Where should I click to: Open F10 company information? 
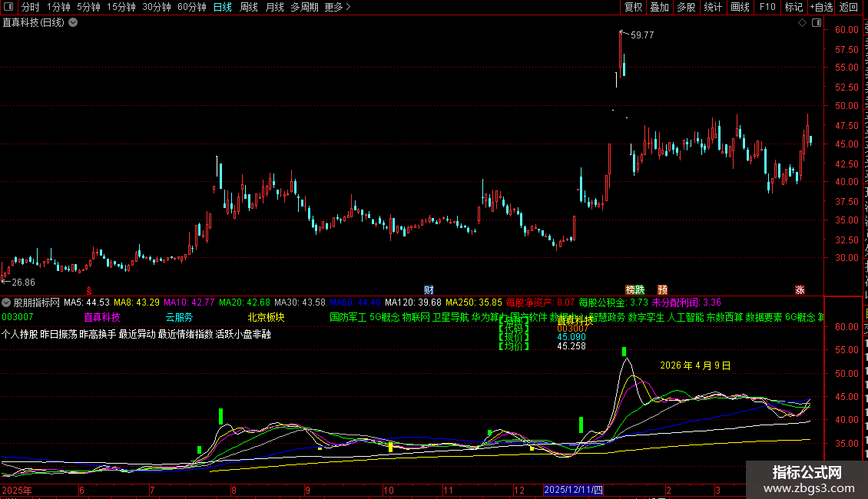point(767,8)
